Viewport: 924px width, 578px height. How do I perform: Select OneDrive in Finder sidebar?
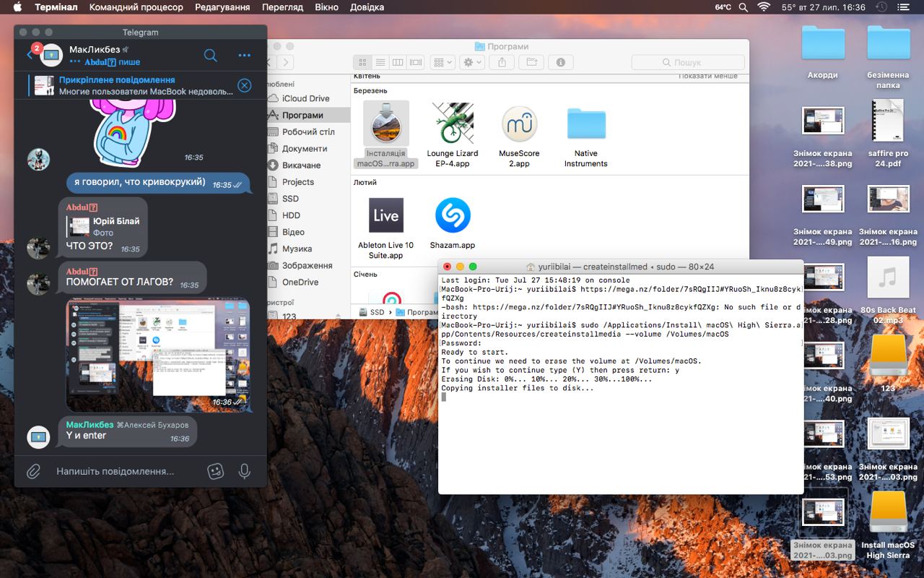[300, 282]
